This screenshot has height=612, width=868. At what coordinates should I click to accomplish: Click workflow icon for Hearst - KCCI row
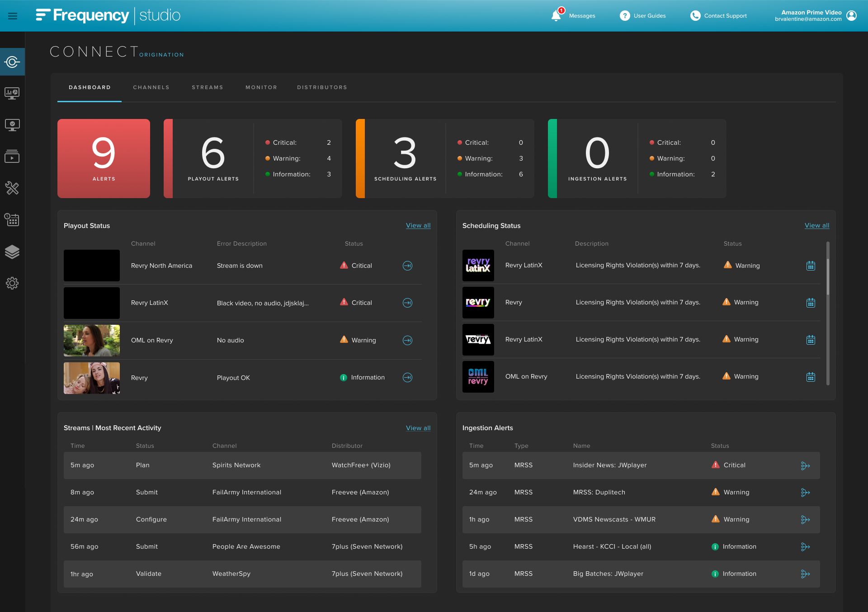[805, 547]
